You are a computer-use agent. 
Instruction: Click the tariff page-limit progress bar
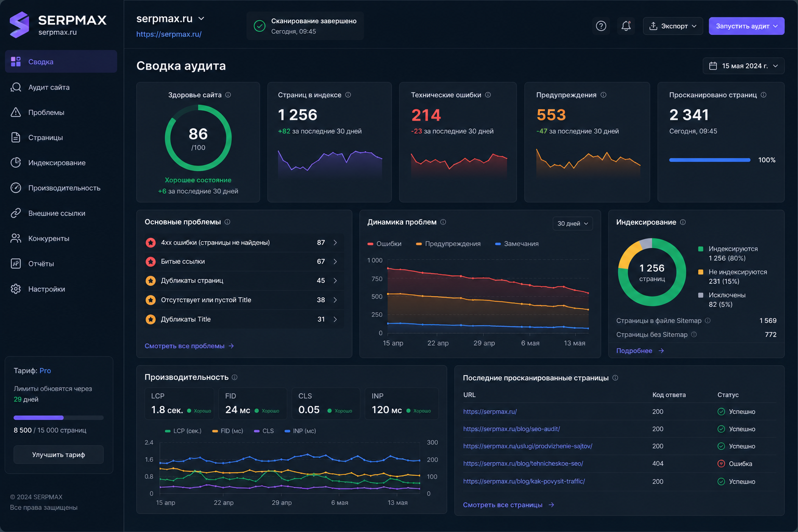(x=59, y=418)
